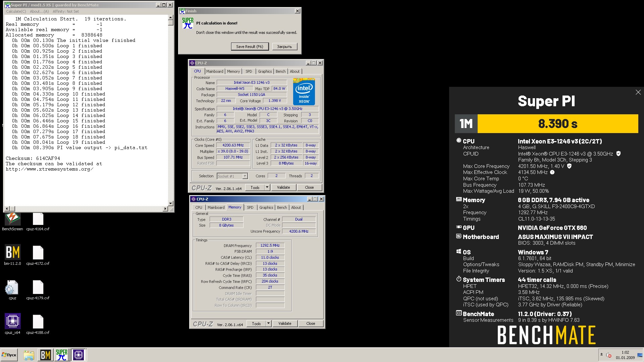Image resolution: width=644 pixels, height=362 pixels.
Task: Click Core Speed value 4200.63 MHz
Action: 233,145
